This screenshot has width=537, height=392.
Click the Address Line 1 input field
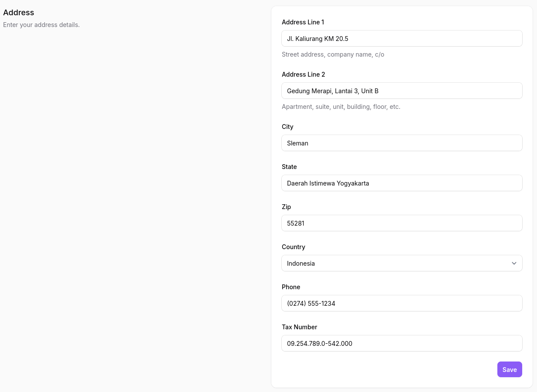tap(402, 38)
